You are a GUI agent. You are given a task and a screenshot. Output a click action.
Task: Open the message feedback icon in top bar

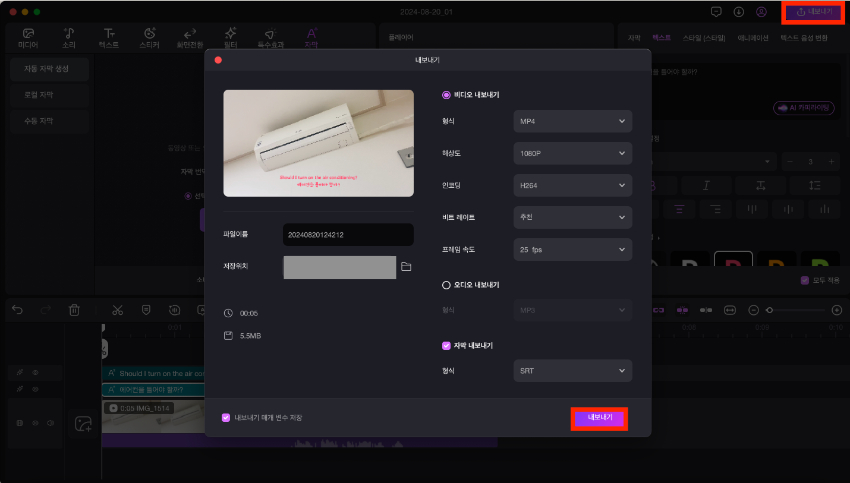point(716,12)
